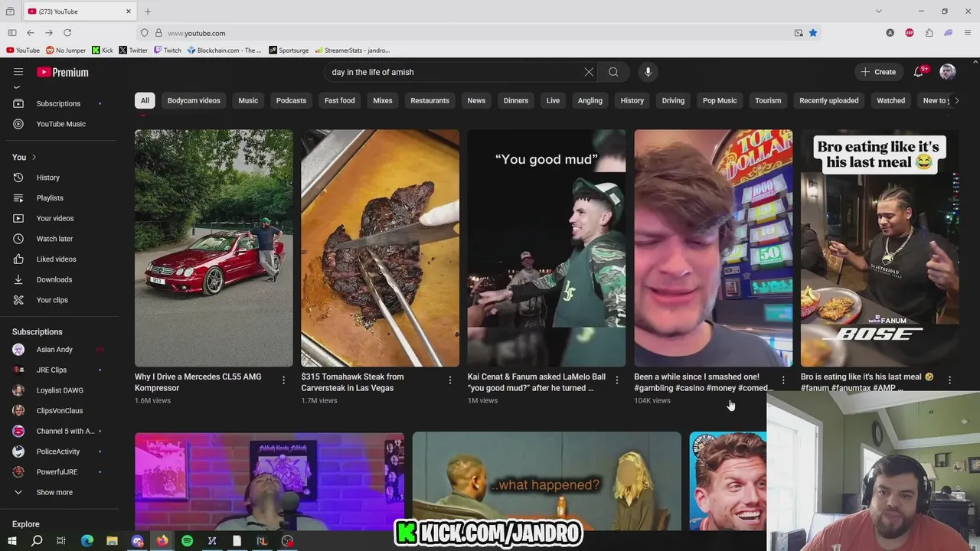Open more options for Tomahawk Steak video
This screenshot has height=551, width=980.
coord(450,380)
